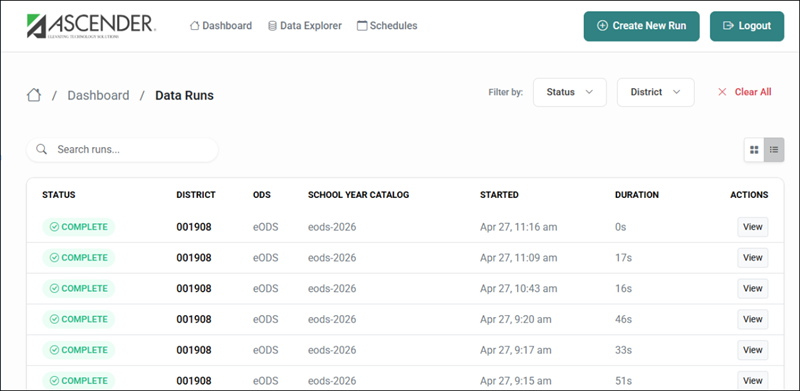
Task: View the run started 9:15 am
Action: click(753, 381)
